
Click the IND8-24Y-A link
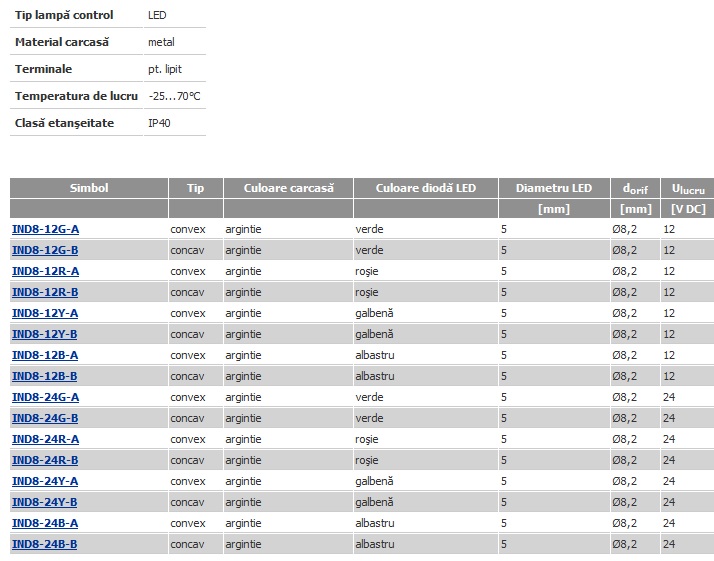coord(45,481)
